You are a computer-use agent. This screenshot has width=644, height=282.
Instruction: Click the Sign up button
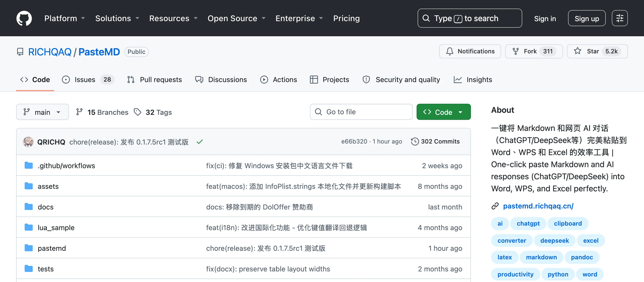coord(587,18)
